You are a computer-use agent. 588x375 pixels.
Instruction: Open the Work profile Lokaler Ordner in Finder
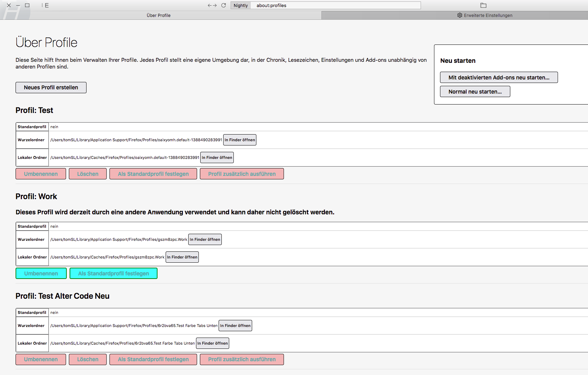pyautogui.click(x=182, y=257)
